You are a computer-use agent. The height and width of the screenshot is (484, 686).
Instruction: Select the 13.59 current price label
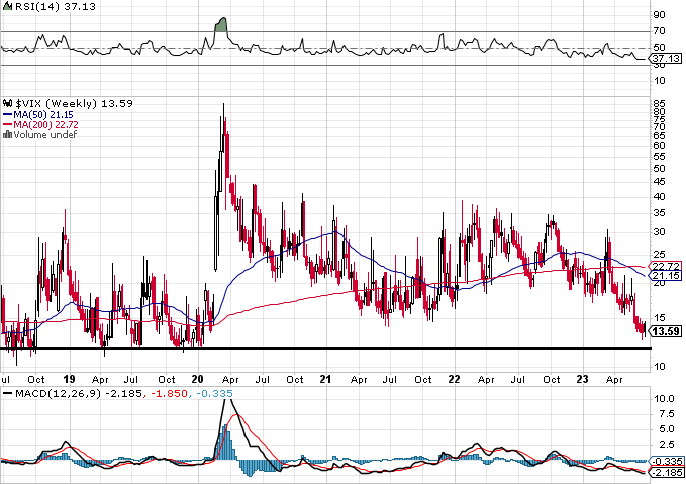665,331
